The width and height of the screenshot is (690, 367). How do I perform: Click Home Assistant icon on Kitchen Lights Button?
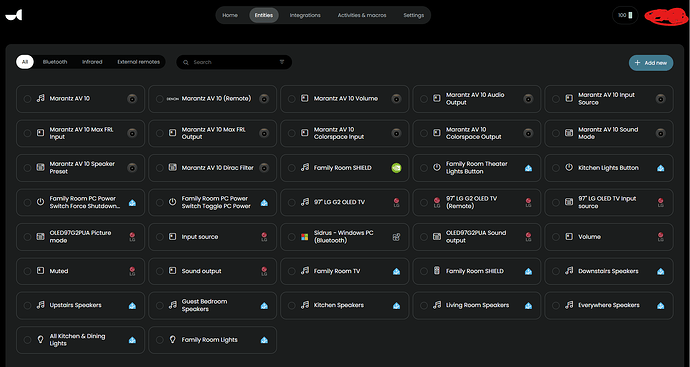660,168
